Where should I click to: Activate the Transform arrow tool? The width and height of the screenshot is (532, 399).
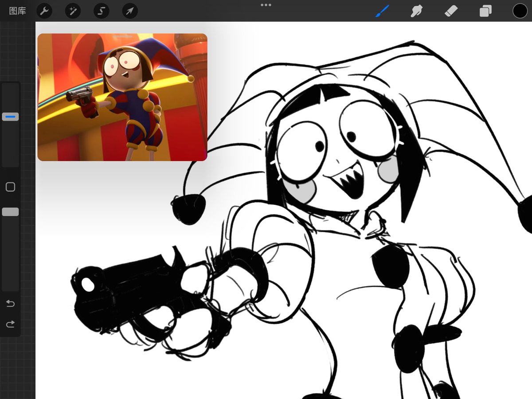130,11
